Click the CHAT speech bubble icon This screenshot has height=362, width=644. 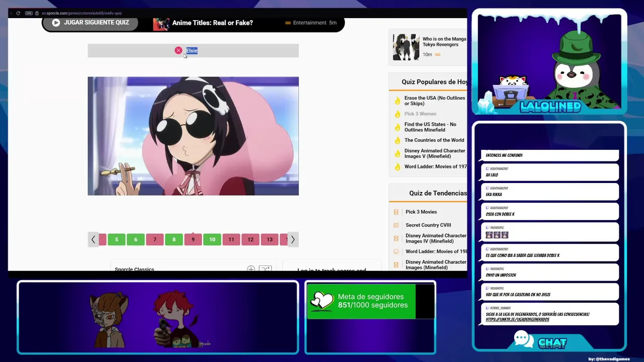coord(523,339)
